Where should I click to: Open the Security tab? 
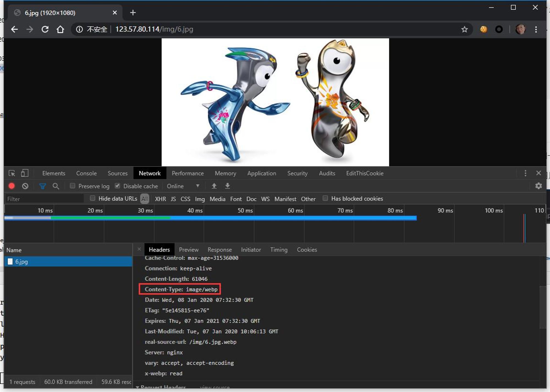(297, 173)
